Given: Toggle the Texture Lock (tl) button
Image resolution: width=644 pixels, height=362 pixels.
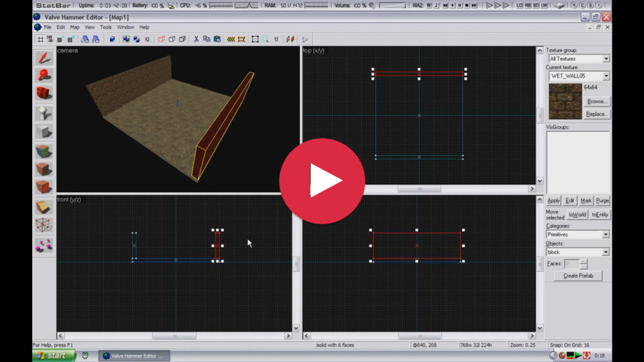Looking at the screenshot, I should pos(276,39).
